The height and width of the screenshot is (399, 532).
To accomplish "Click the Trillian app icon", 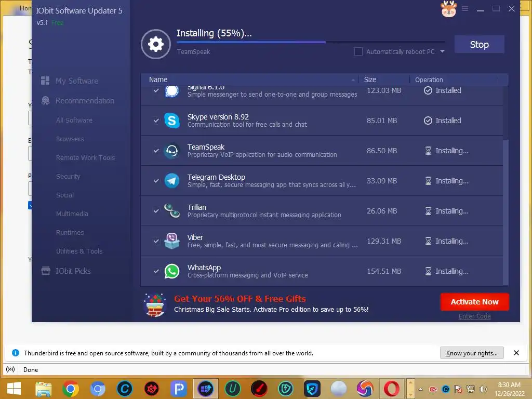I will (x=172, y=211).
